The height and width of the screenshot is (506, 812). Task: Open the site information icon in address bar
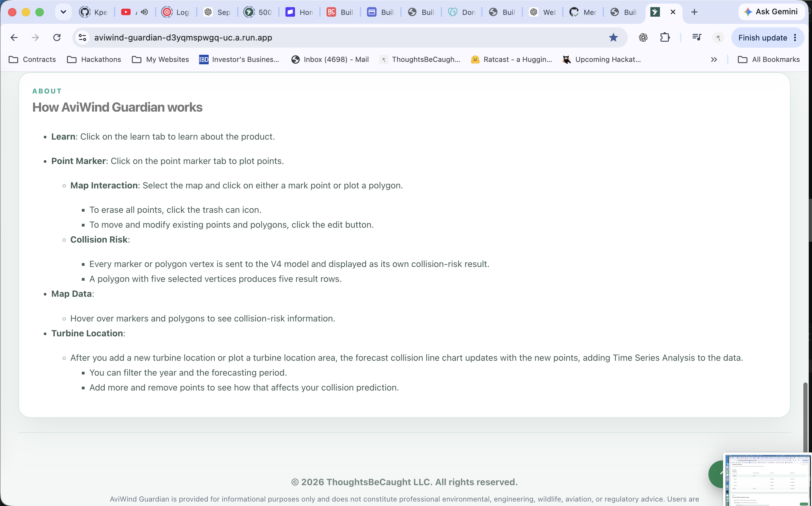[x=82, y=38]
